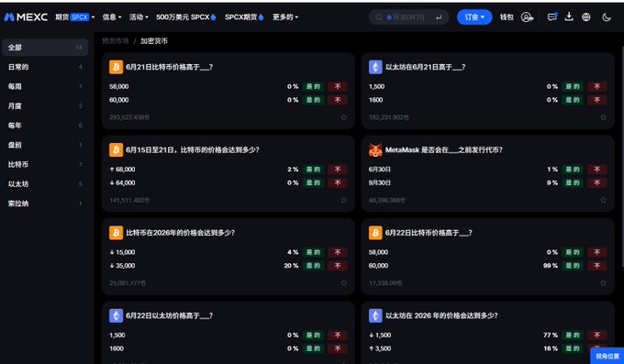Expand the 更多的 menu
624x364 pixels.
[285, 17]
